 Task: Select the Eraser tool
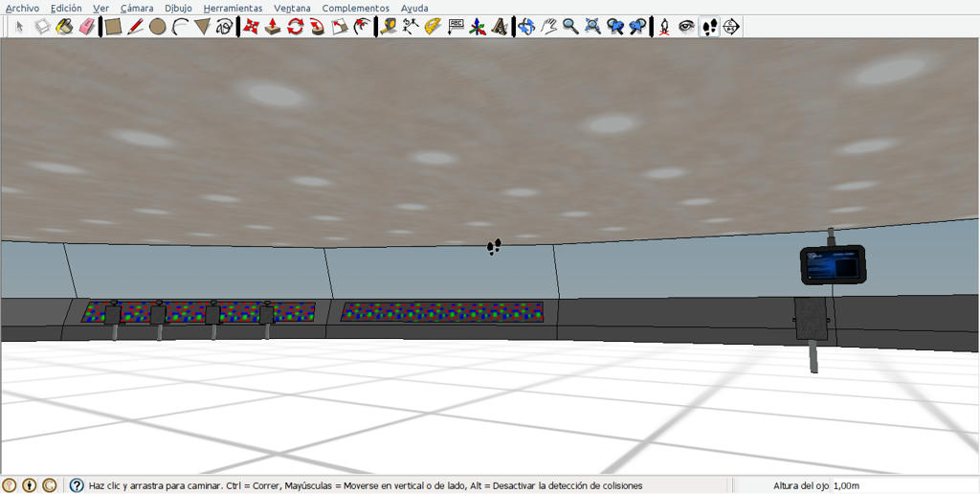click(x=87, y=26)
